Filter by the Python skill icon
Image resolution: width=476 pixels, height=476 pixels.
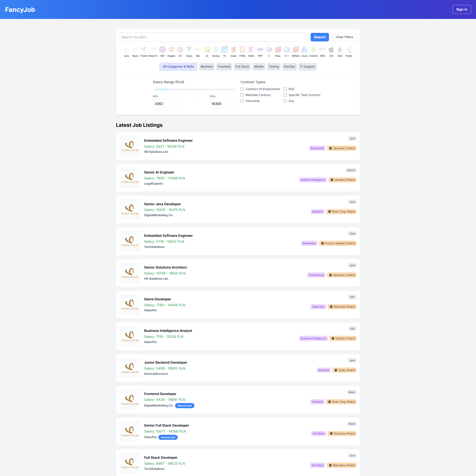(144, 50)
